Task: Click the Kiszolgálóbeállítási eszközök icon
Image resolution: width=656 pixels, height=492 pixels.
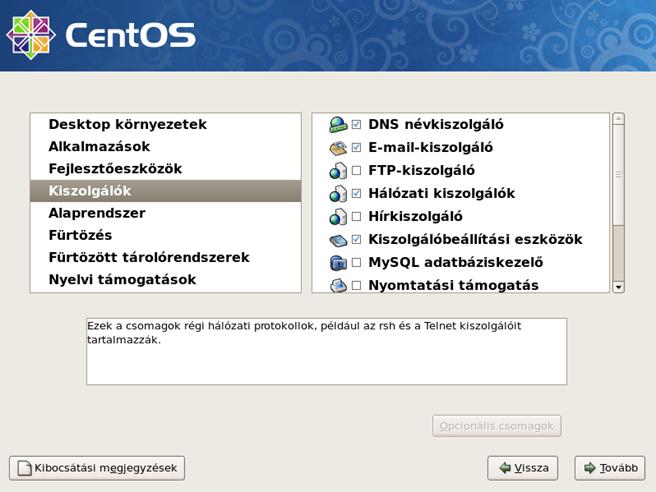Action: click(x=338, y=240)
